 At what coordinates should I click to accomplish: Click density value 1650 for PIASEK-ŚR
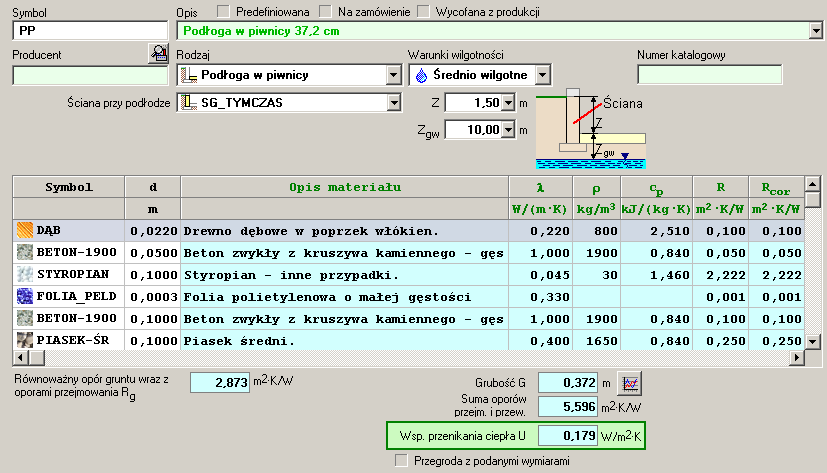click(597, 341)
